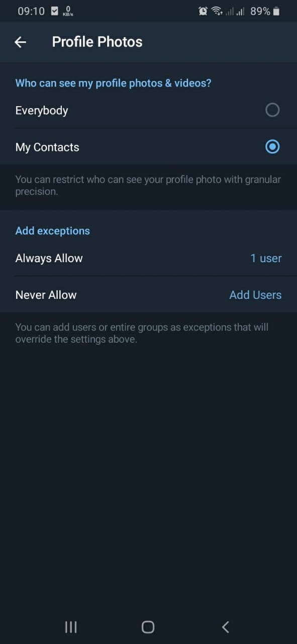Tap the Android back navigation button
This screenshot has height=644, width=297.
pyautogui.click(x=225, y=626)
